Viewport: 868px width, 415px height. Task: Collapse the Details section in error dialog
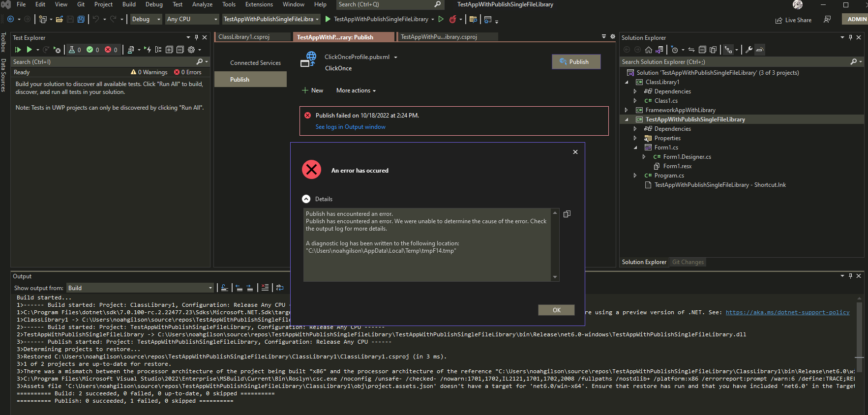[306, 199]
